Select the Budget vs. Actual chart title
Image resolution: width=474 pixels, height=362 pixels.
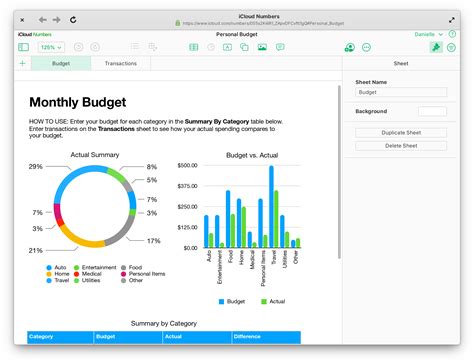[252, 155]
